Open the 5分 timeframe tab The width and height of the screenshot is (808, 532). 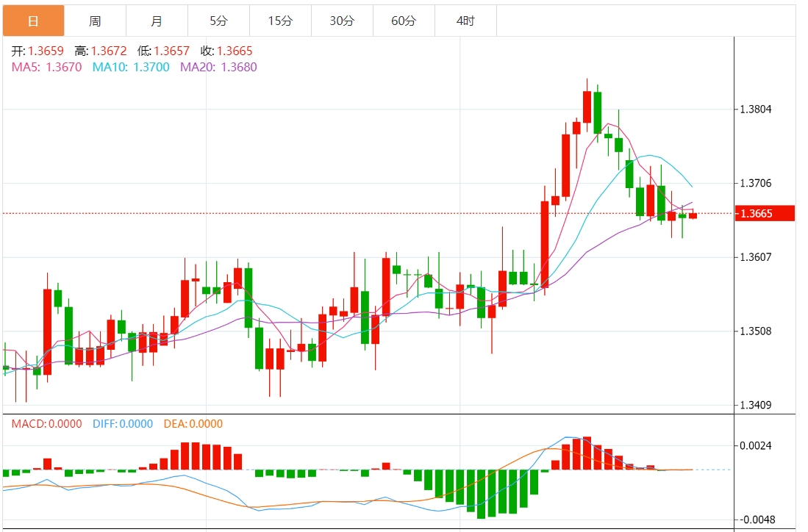pyautogui.click(x=219, y=21)
